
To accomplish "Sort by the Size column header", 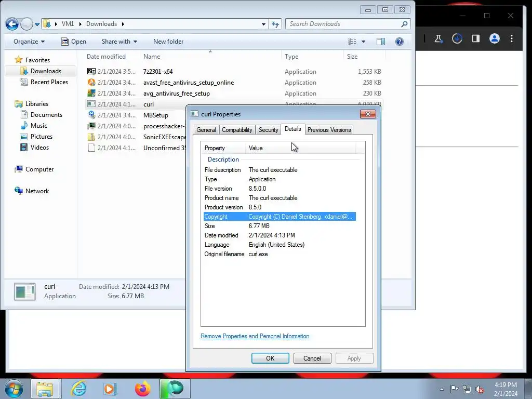I will [x=364, y=57].
